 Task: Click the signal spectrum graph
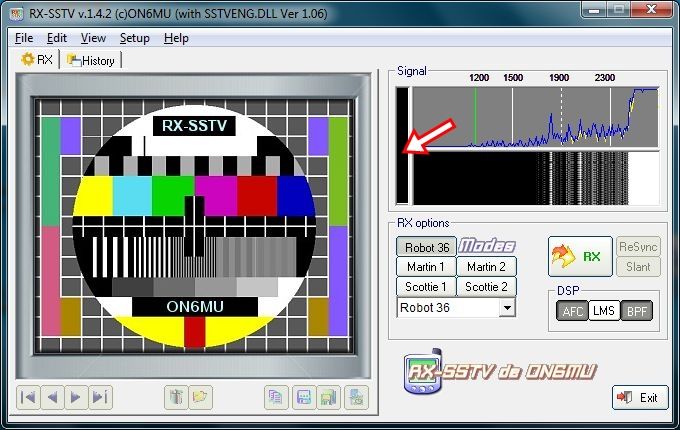click(535, 117)
